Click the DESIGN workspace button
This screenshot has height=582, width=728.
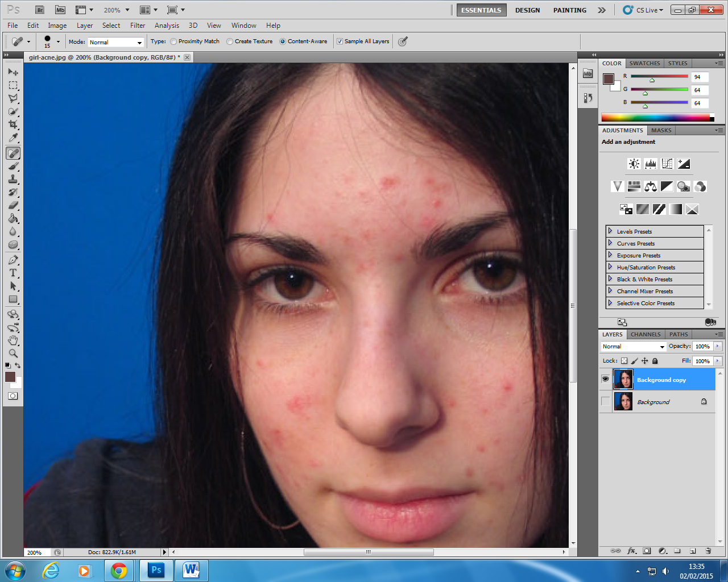[x=527, y=10]
